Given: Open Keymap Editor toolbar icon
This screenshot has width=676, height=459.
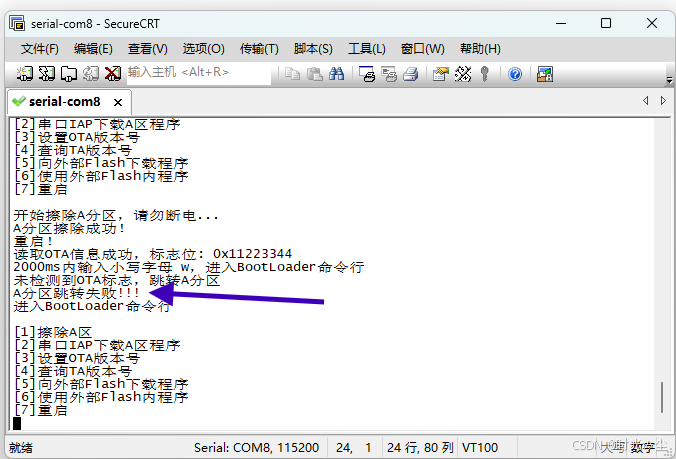Looking at the screenshot, I should 463,74.
